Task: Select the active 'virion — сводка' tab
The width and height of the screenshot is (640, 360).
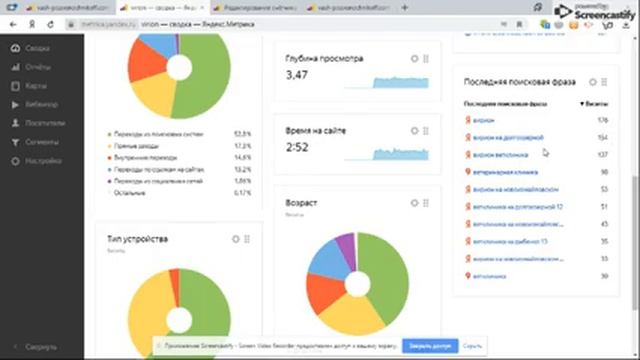Action: [x=162, y=8]
